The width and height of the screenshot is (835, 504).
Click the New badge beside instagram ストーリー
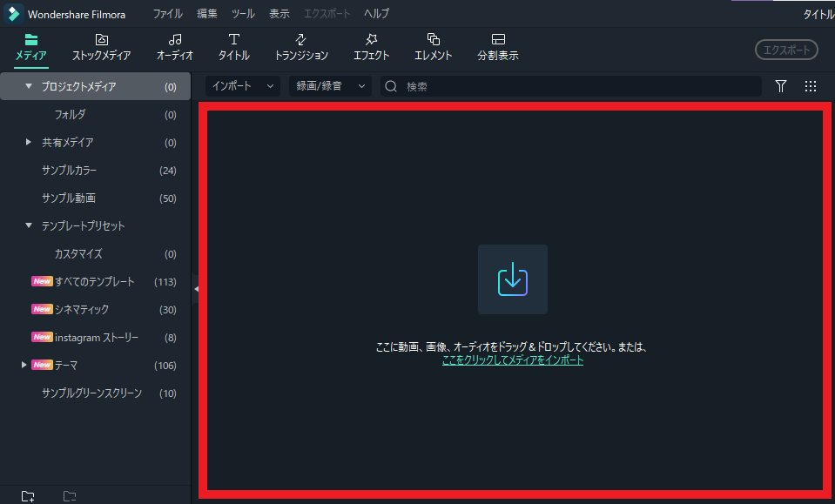(x=42, y=338)
